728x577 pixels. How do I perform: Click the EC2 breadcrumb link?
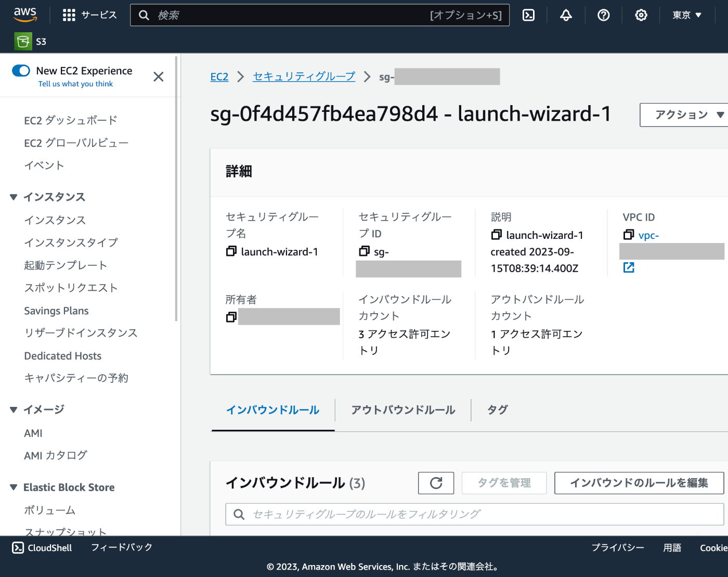[219, 77]
